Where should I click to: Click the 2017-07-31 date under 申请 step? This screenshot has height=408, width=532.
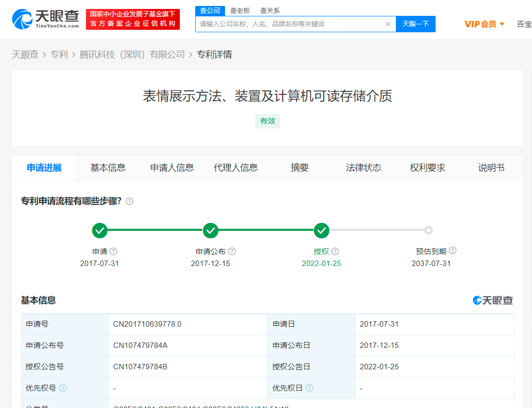[100, 264]
